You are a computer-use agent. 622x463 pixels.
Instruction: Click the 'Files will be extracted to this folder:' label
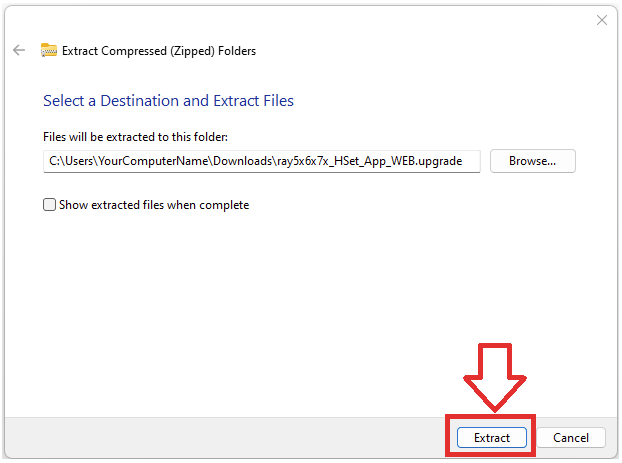[136, 136]
